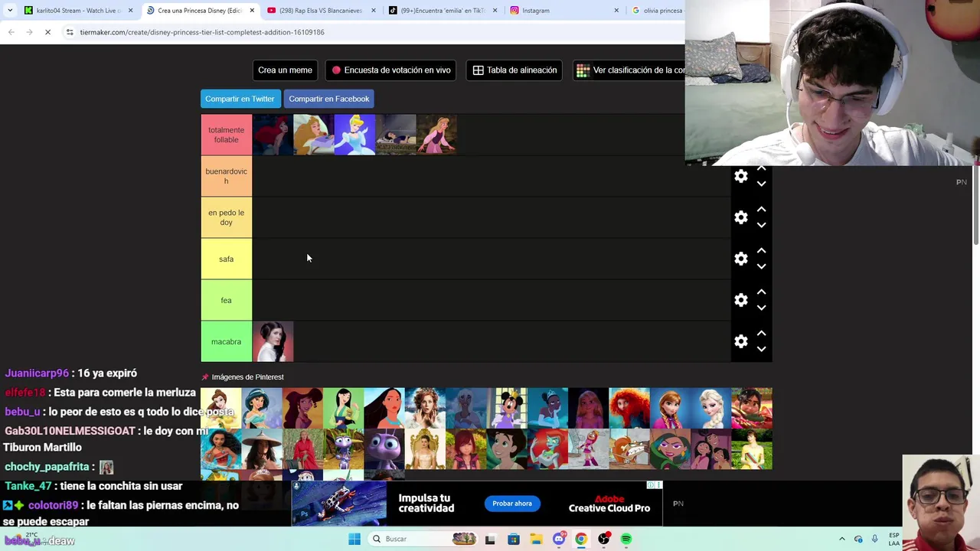Screen dimensions: 980x551
Task: Select Cinderella image in top tier
Action: point(354,135)
